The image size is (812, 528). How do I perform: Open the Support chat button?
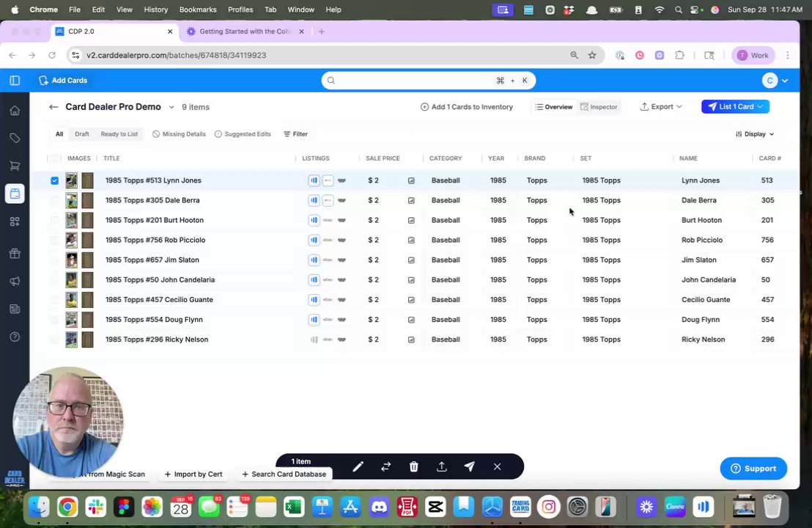pos(753,469)
